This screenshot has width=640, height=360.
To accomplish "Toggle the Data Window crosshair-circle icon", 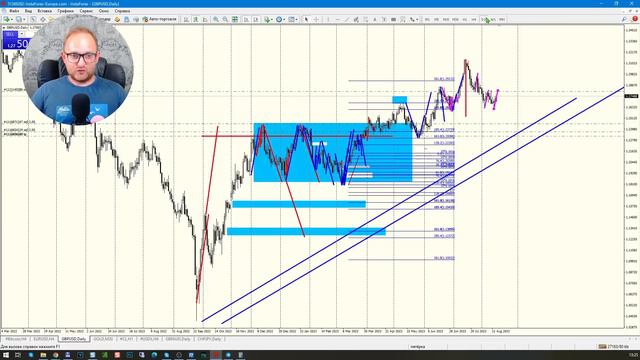I will (43, 19).
